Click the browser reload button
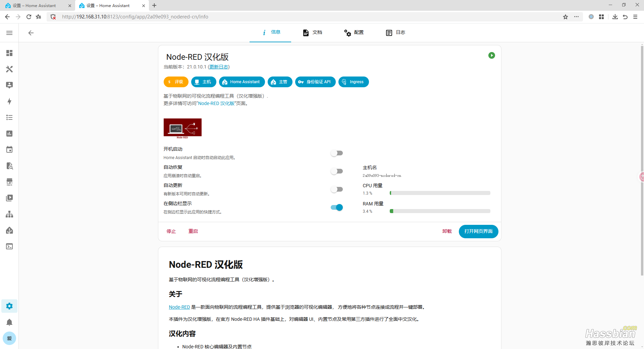Viewport: 644px width, 349px height. [29, 17]
